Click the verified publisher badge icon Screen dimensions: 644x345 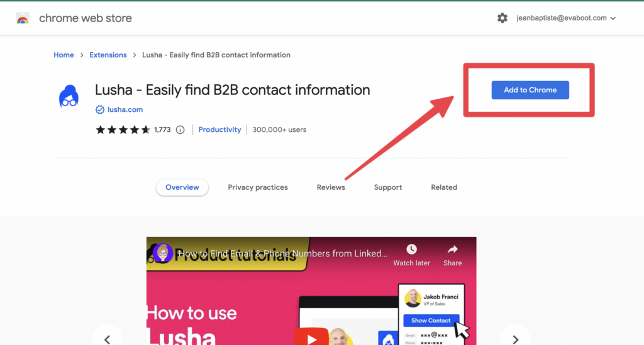point(100,109)
